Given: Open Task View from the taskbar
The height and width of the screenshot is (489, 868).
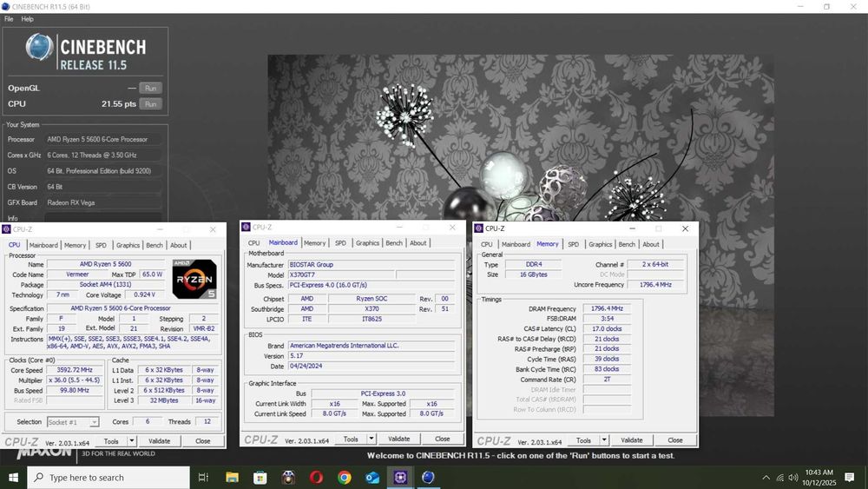Looking at the screenshot, I should [203, 478].
